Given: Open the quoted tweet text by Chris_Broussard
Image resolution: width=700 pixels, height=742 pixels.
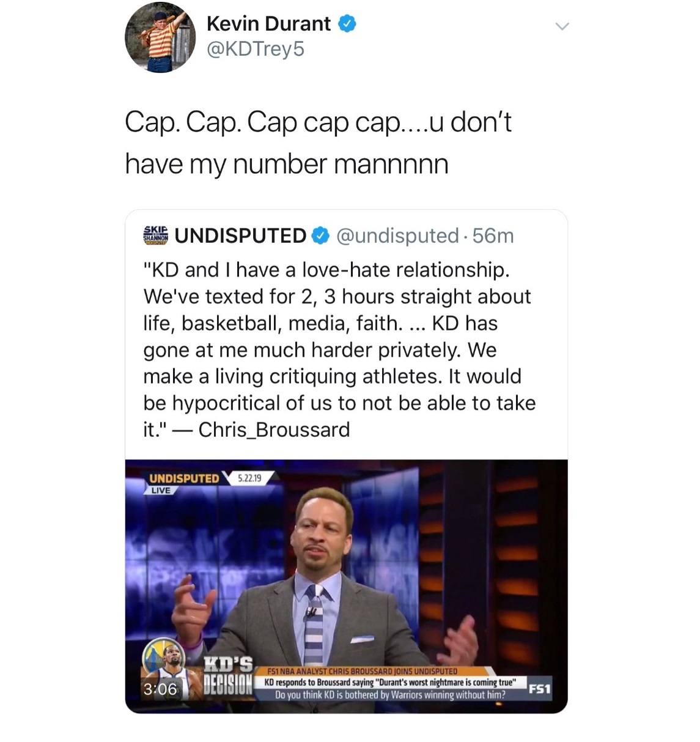Looking at the screenshot, I should 339,349.
